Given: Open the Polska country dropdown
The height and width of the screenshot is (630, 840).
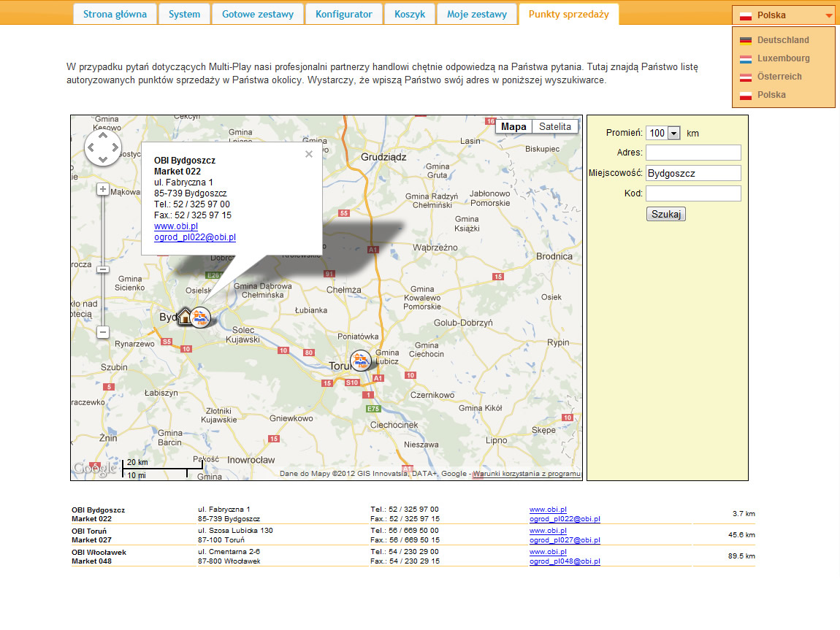Looking at the screenshot, I should point(783,15).
